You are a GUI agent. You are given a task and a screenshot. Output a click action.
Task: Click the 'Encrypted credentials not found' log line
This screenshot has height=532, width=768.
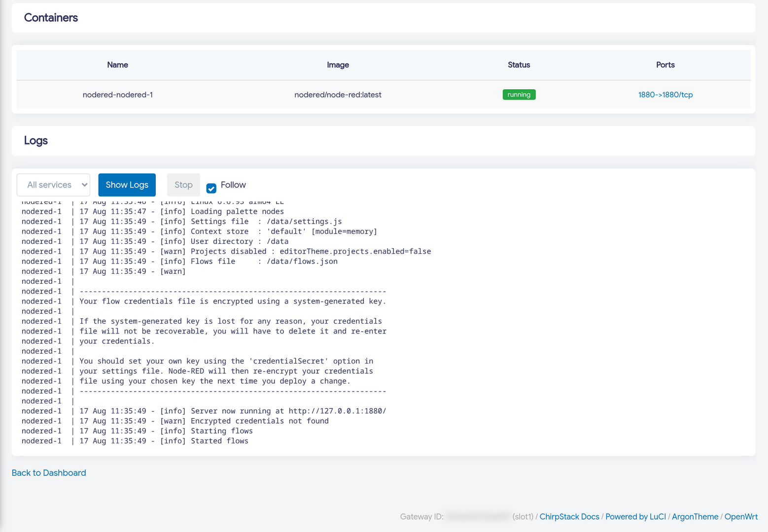(175, 421)
